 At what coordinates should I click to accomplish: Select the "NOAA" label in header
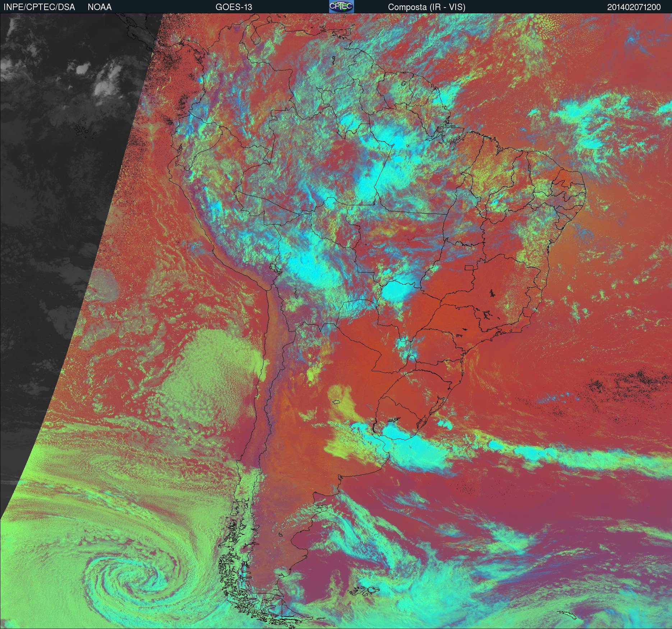click(x=100, y=7)
